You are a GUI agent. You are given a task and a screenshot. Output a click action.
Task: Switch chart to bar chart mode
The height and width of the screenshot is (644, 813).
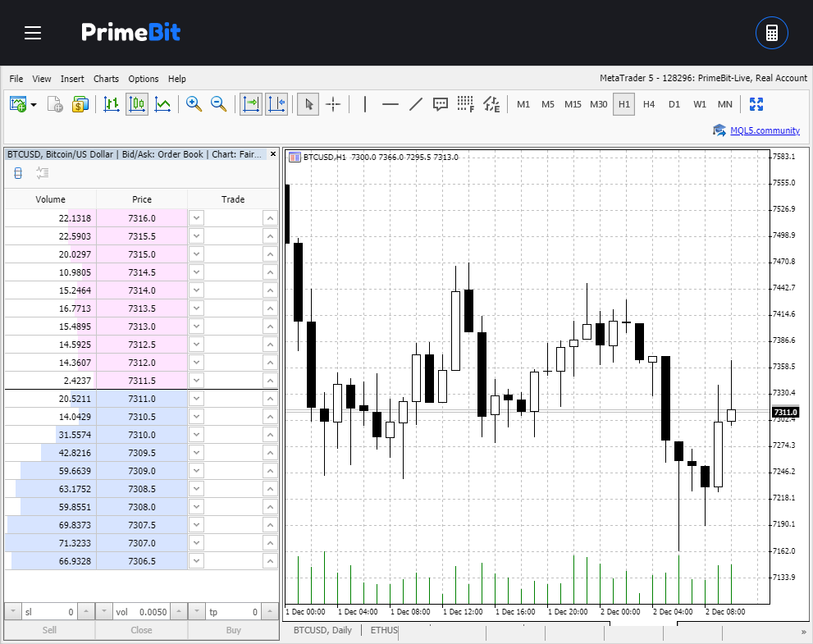112,104
